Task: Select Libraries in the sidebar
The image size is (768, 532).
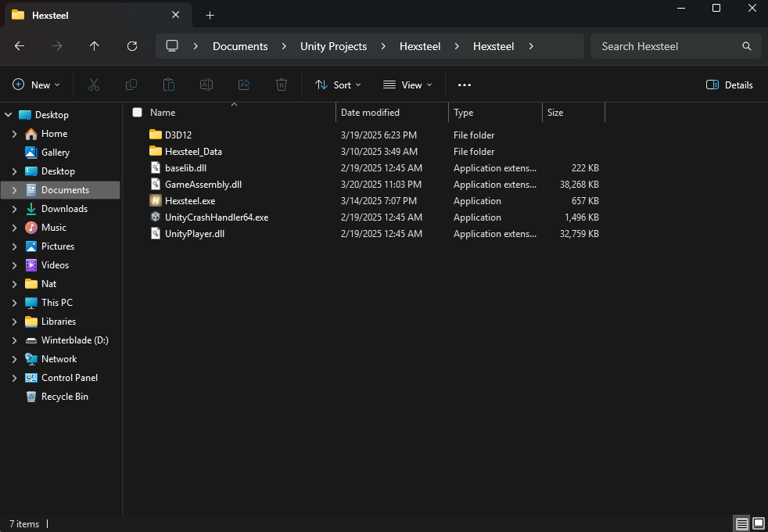Action: tap(59, 322)
